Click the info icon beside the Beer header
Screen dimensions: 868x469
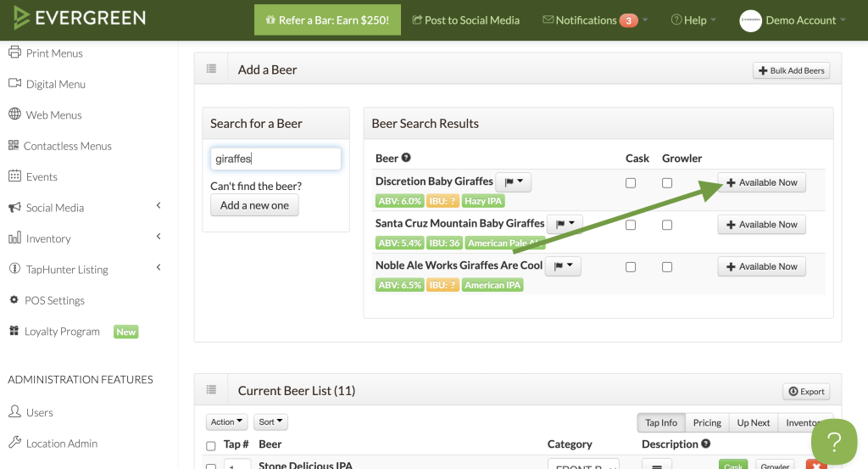[406, 158]
